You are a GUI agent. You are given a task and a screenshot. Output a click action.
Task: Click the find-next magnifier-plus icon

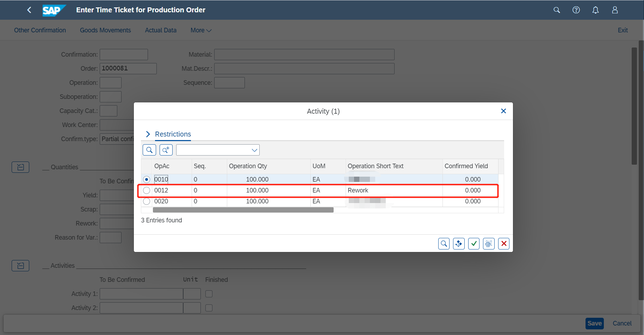tap(166, 150)
